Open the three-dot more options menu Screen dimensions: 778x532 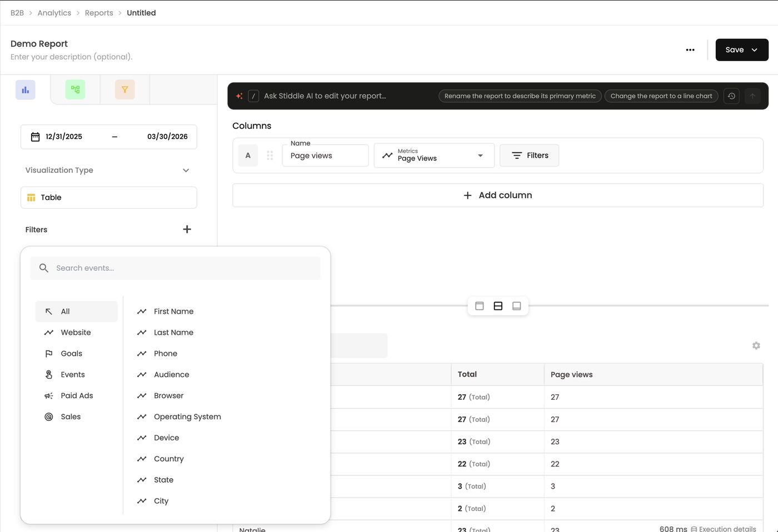point(690,50)
